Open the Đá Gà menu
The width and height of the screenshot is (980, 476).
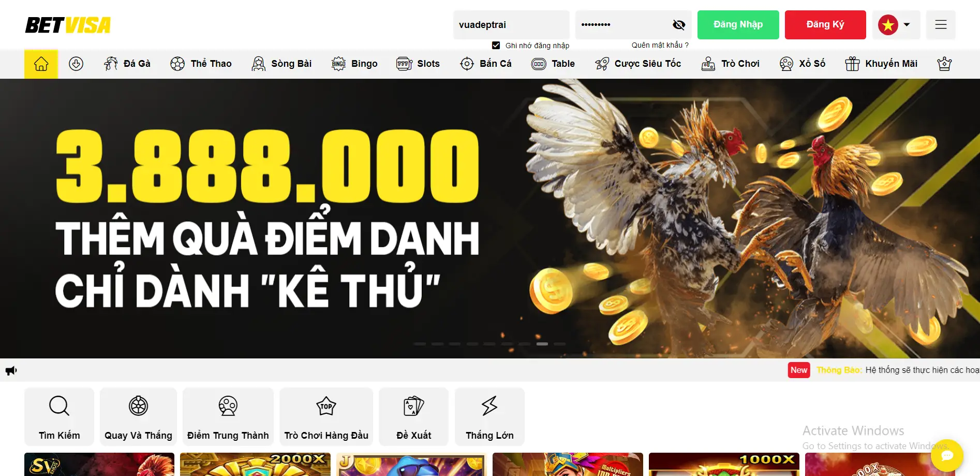(x=127, y=64)
